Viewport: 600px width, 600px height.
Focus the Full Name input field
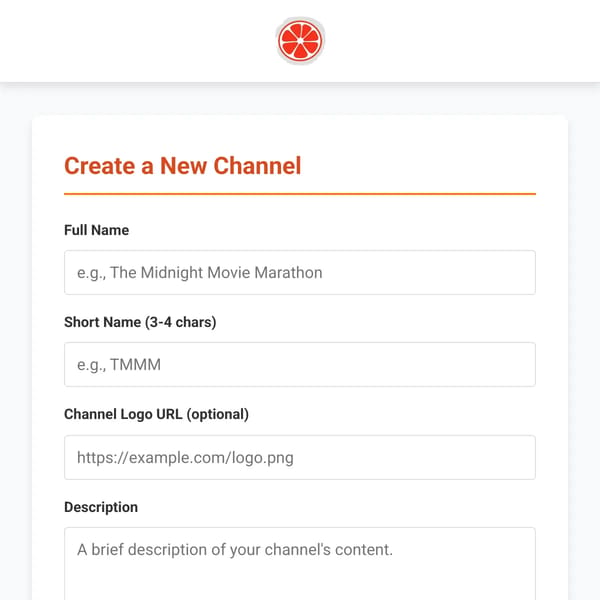click(x=300, y=272)
